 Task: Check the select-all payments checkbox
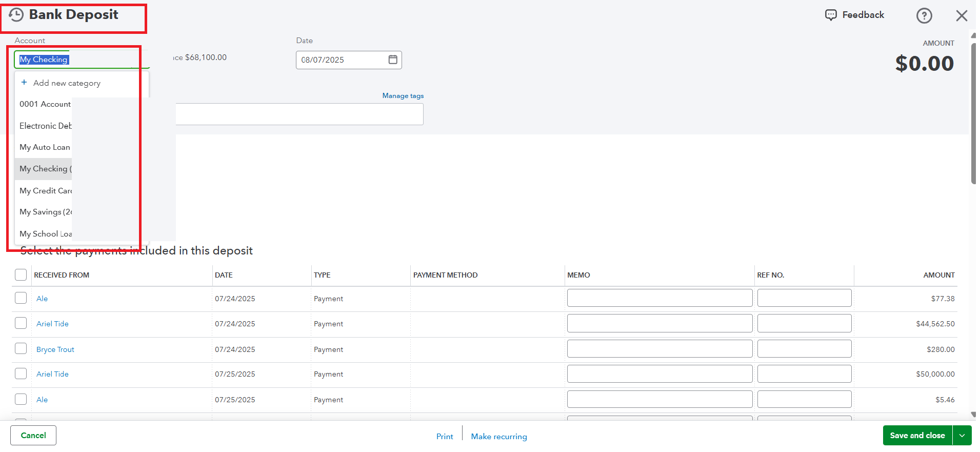click(x=21, y=275)
